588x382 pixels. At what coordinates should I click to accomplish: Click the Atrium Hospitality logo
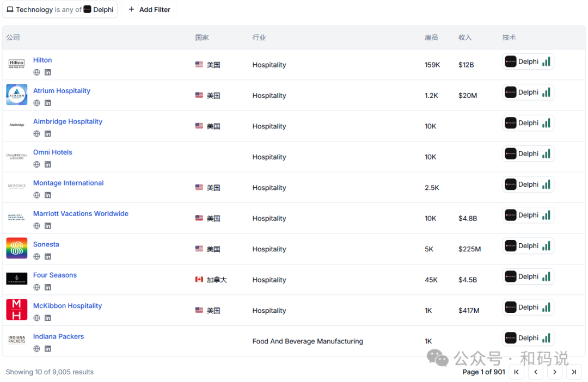(x=16, y=95)
